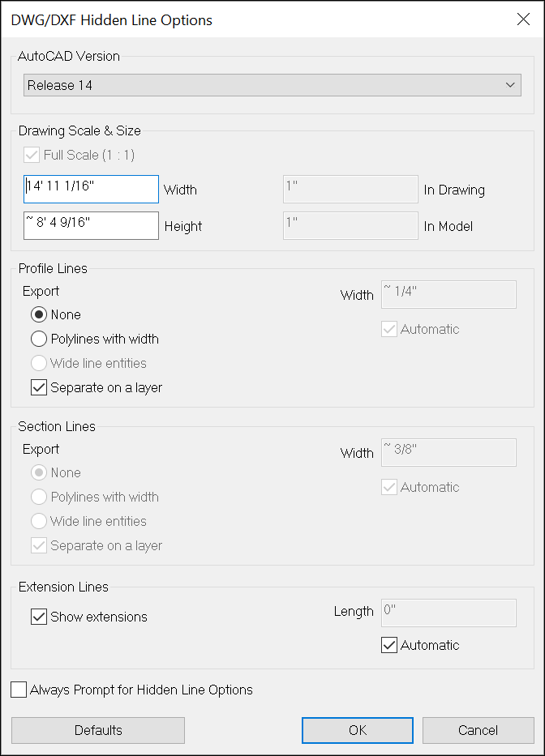The height and width of the screenshot is (756, 545).
Task: Uncheck Automatic for Extension Lines length
Action: pyautogui.click(x=389, y=645)
